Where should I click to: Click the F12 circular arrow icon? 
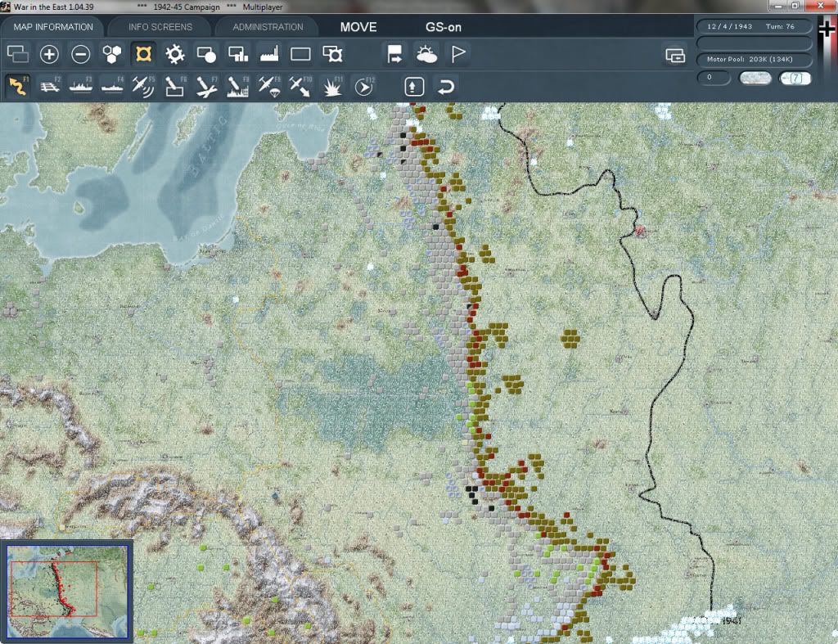[x=364, y=86]
